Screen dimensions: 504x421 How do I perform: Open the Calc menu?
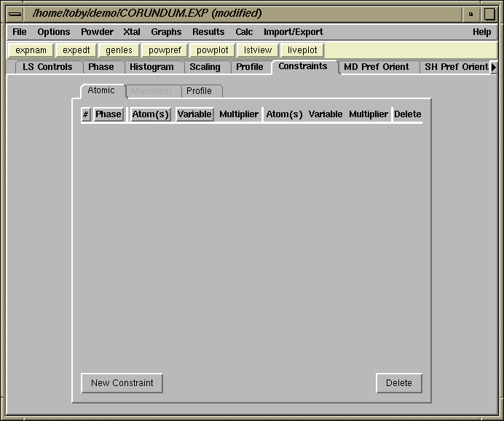(x=244, y=32)
